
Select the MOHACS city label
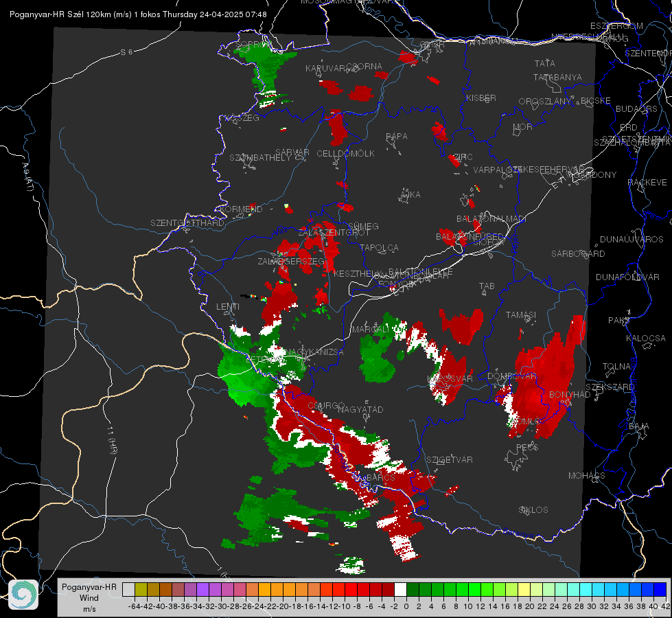pos(587,476)
